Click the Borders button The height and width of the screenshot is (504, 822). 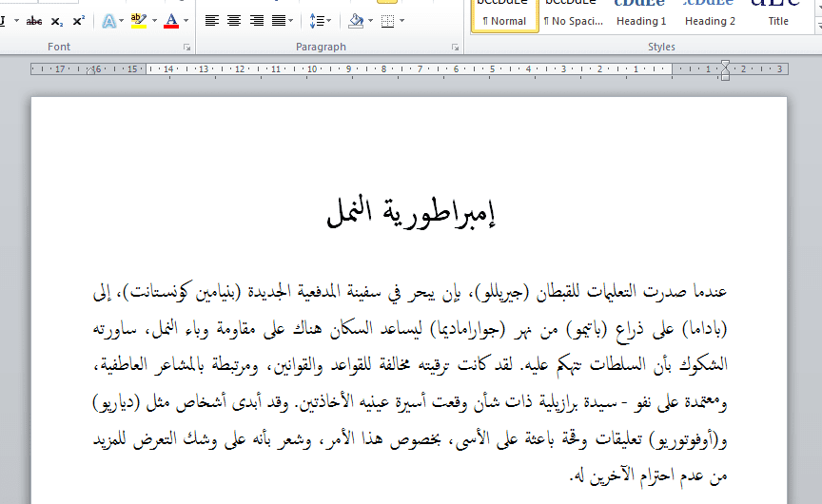point(387,20)
